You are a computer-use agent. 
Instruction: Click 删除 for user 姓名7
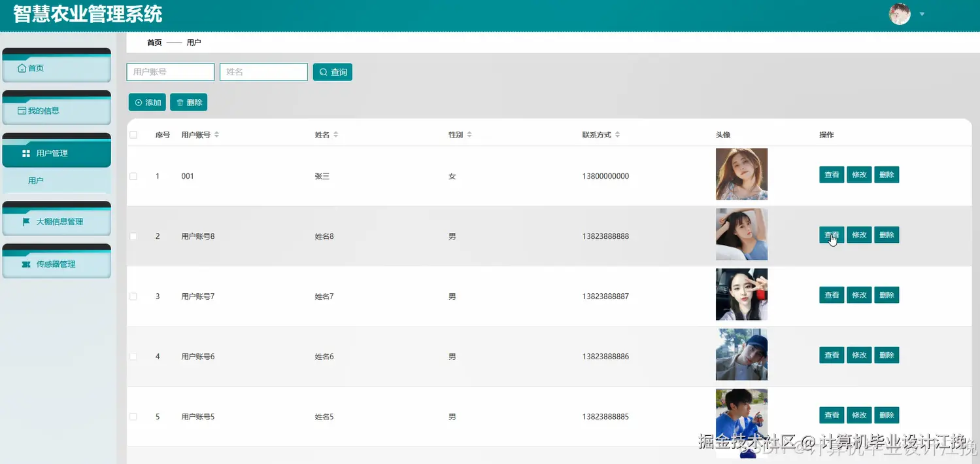coord(887,295)
